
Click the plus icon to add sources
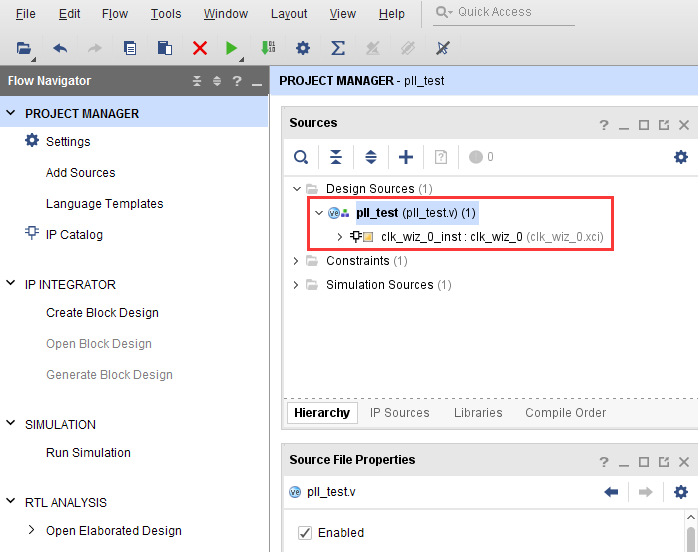click(x=406, y=157)
